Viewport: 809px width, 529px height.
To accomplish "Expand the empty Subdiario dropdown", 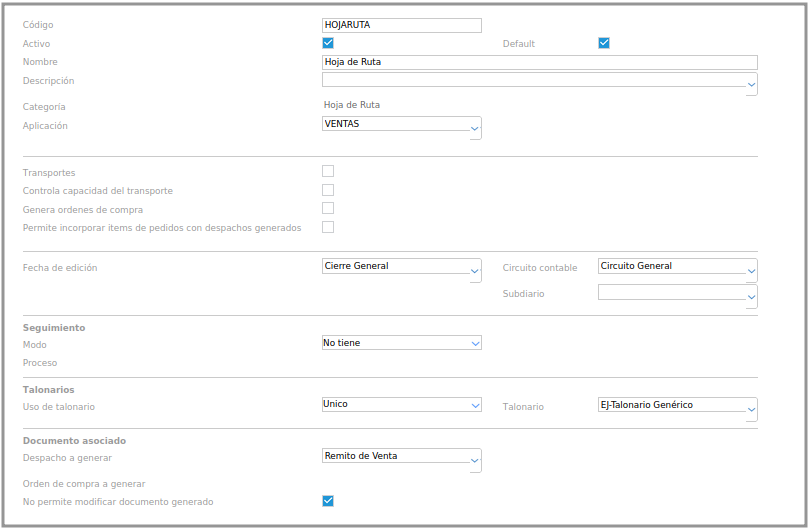I will (751, 297).
